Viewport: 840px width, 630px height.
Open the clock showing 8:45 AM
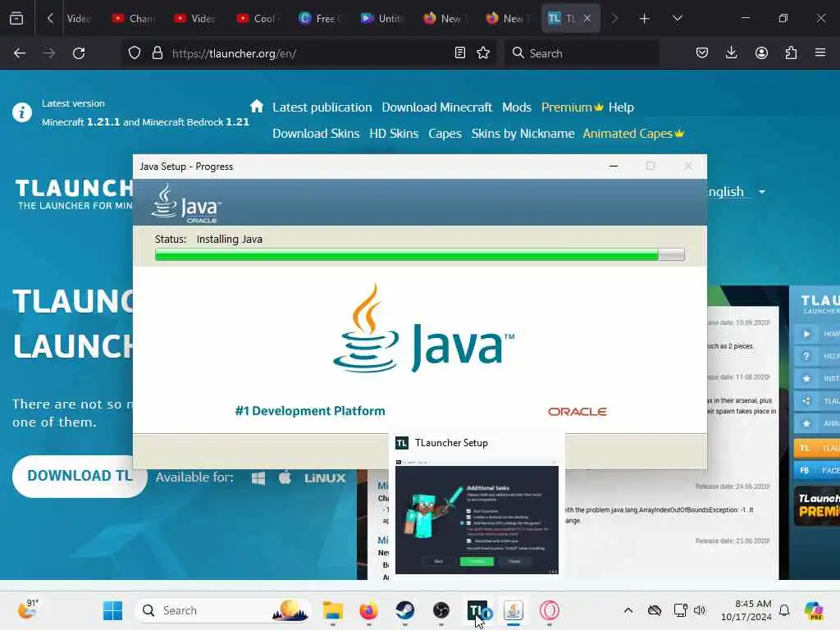[x=746, y=610]
